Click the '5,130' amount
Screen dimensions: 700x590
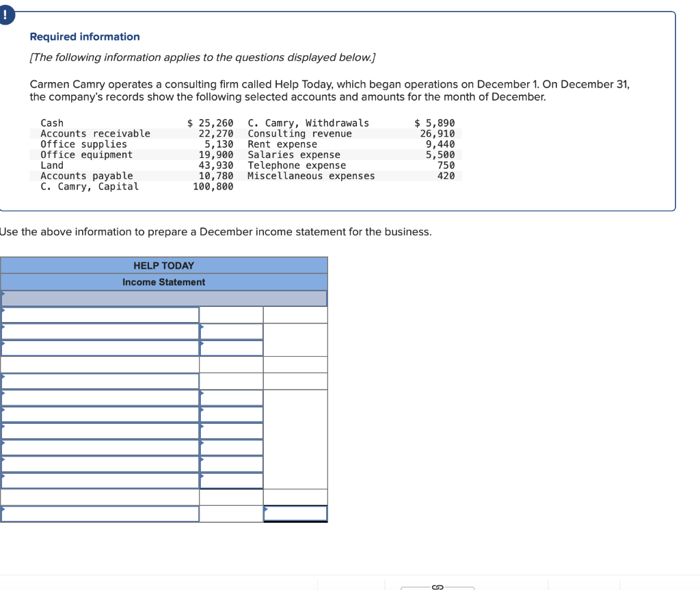(x=219, y=144)
